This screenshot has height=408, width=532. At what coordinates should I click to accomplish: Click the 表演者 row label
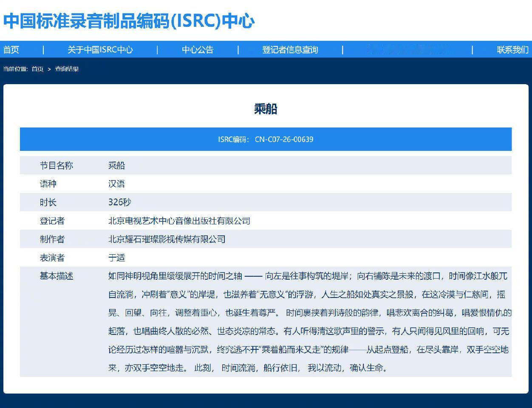click(x=52, y=258)
